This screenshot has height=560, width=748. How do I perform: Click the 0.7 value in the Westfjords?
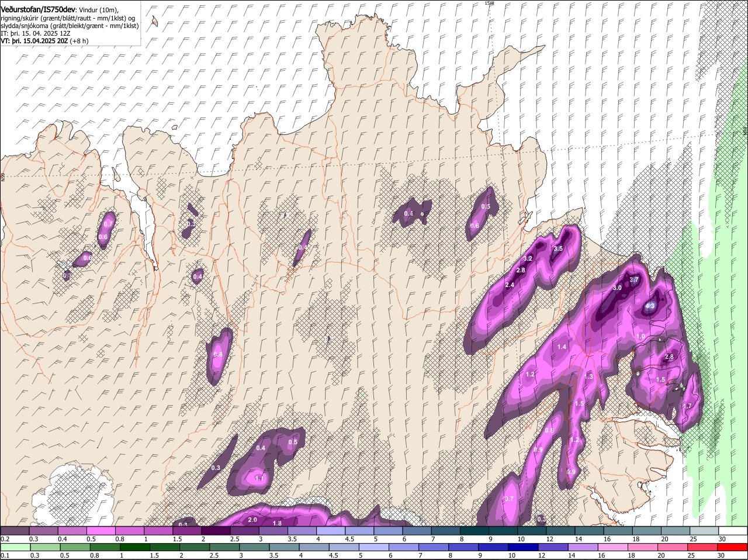click(108, 224)
